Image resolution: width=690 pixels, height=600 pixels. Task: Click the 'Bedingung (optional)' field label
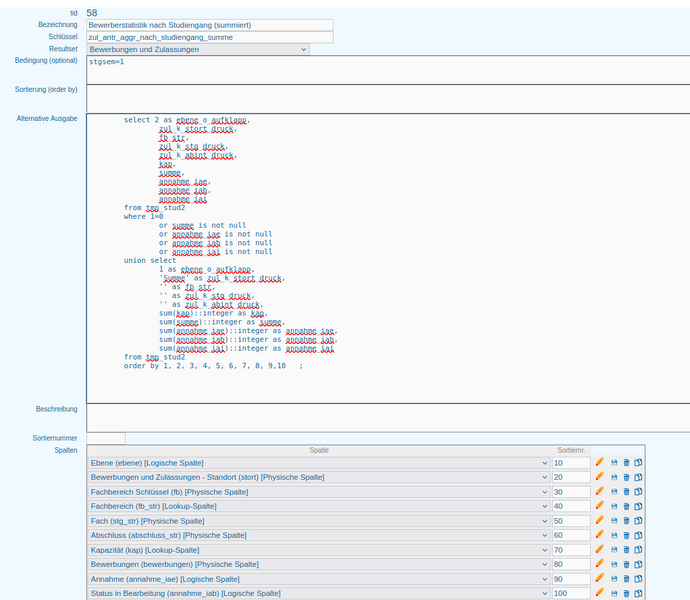[46, 60]
